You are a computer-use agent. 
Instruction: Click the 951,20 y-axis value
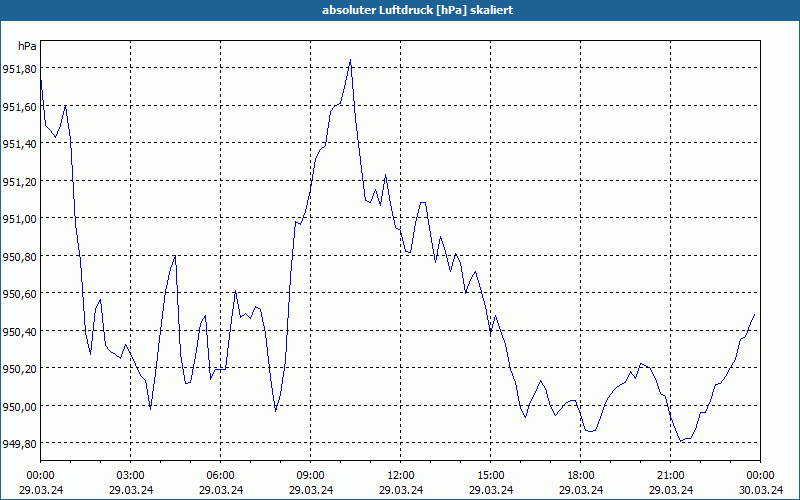[19, 182]
